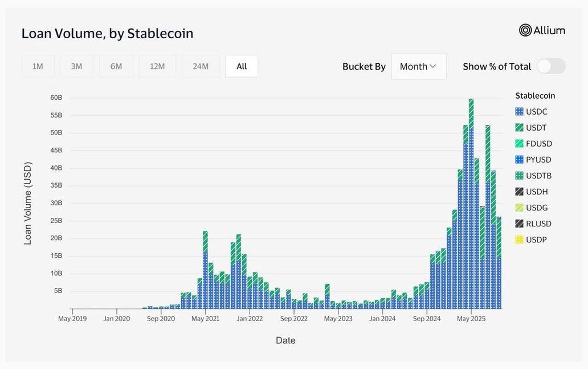Enable the Show % of Total toggle
Screen dimensions: 588x369
(x=551, y=66)
